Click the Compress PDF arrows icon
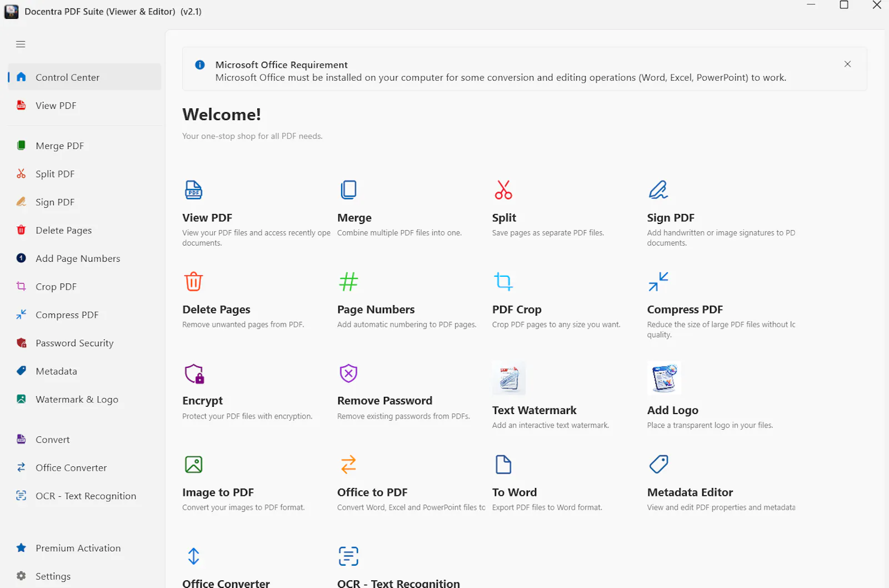889x588 pixels. 658,282
